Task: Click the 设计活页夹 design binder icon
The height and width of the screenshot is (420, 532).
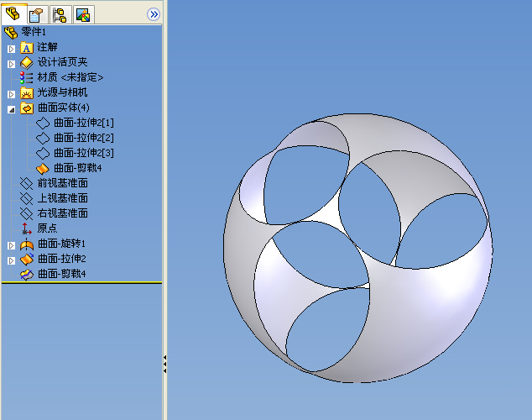Action: tap(27, 63)
